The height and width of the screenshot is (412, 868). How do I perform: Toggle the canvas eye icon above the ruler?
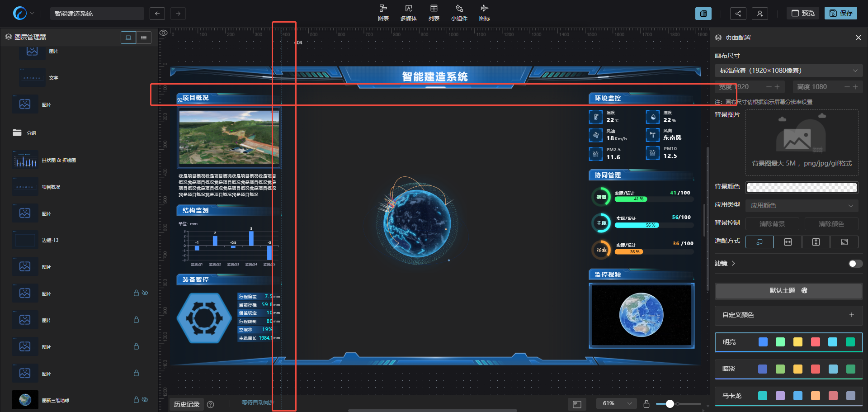tap(164, 33)
